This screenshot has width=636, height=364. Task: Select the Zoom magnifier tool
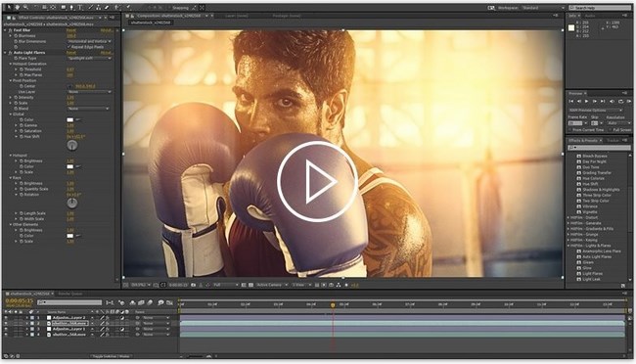point(25,7)
